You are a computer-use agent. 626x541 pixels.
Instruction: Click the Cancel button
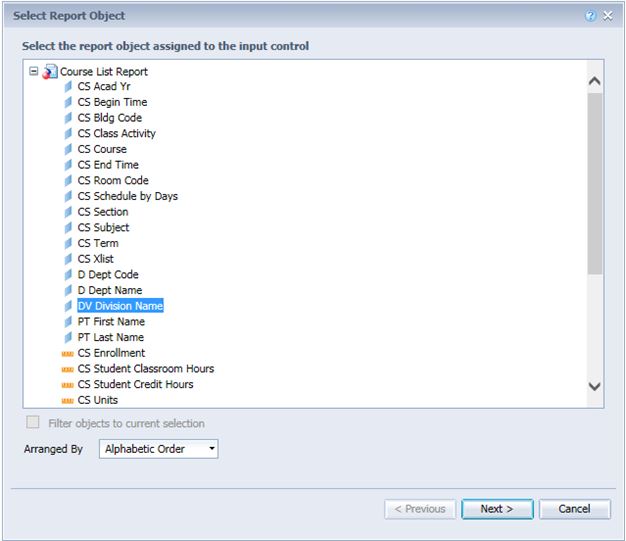pos(574,509)
